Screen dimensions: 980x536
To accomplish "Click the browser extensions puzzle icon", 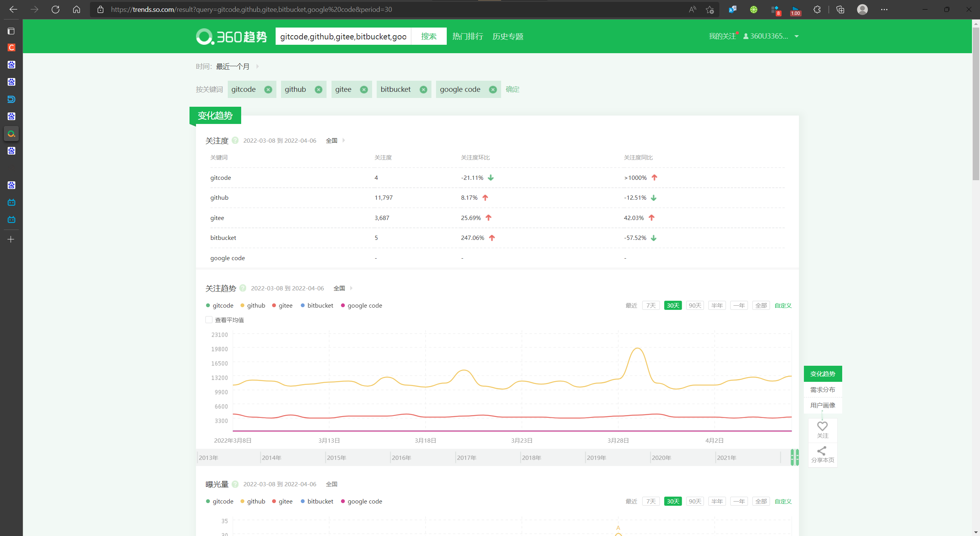I will coord(817,10).
